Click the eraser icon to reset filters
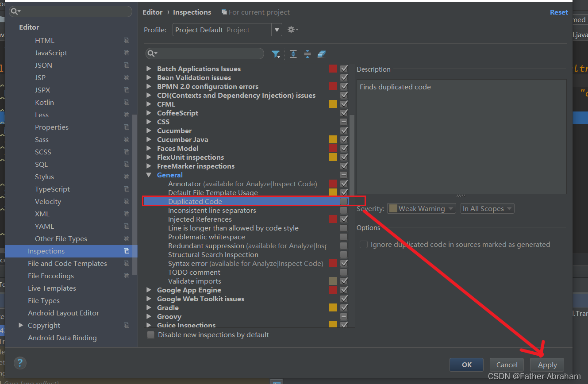Screen dimensions: 588x384 tap(321, 54)
